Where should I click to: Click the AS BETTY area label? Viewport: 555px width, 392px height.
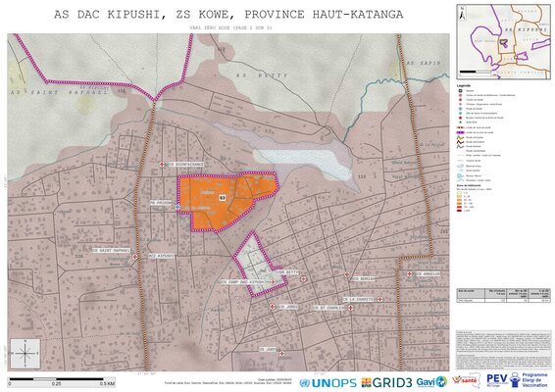click(262, 75)
